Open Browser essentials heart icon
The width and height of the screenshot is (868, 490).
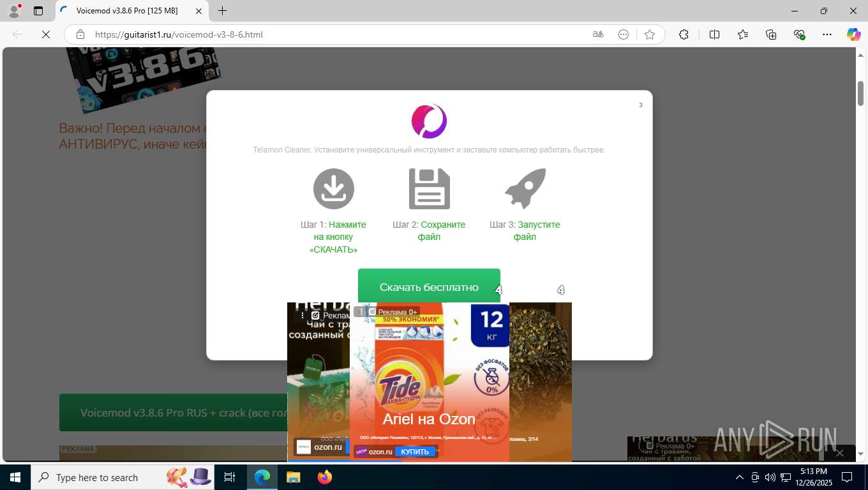tap(799, 34)
